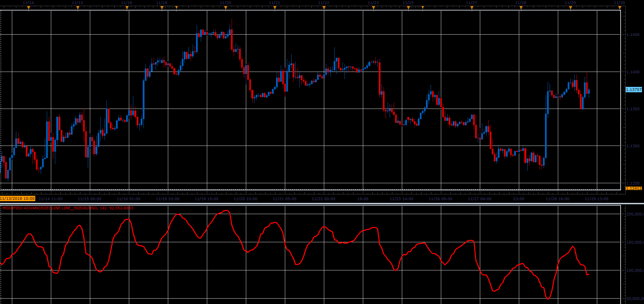Image resolution: width=644 pixels, height=304 pixels.
Task: Click the 1.1450 price axis label
Action: [633, 35]
